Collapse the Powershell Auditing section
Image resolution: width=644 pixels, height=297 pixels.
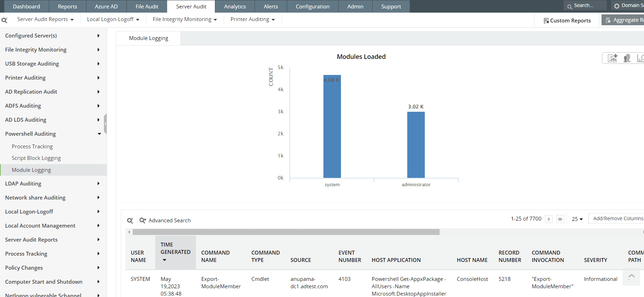point(99,134)
